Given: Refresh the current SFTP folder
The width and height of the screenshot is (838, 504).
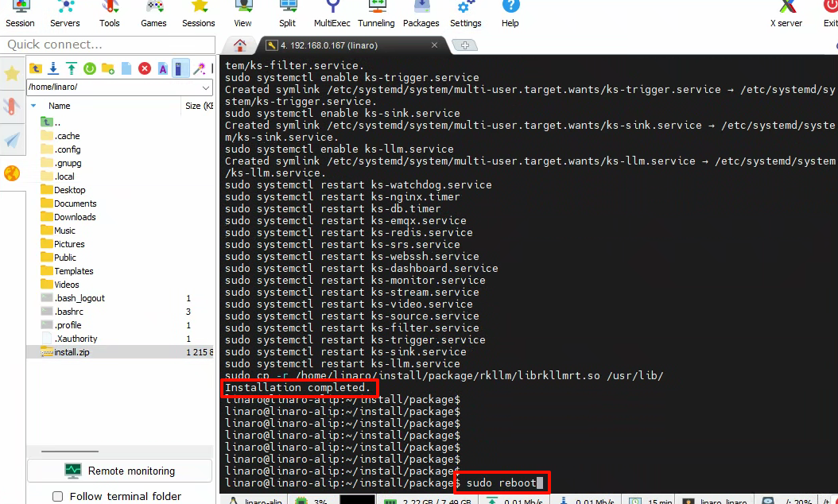Looking at the screenshot, I should tap(90, 68).
